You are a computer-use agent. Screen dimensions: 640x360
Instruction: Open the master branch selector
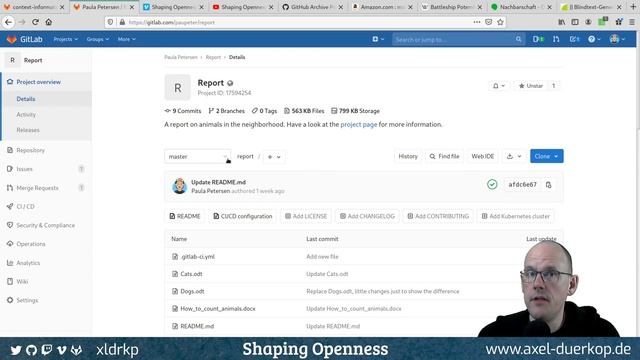[198, 157]
